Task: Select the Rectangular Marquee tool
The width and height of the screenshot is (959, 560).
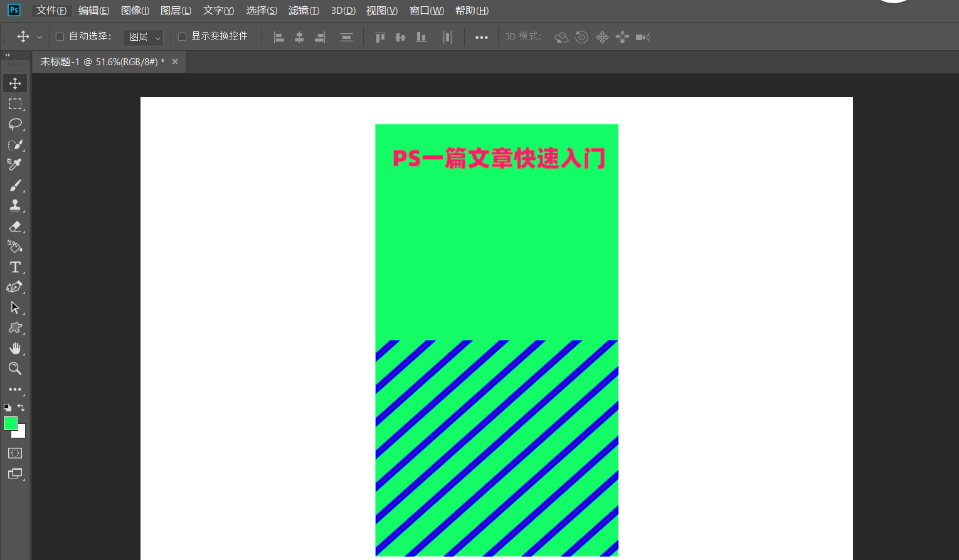Action: pos(15,104)
